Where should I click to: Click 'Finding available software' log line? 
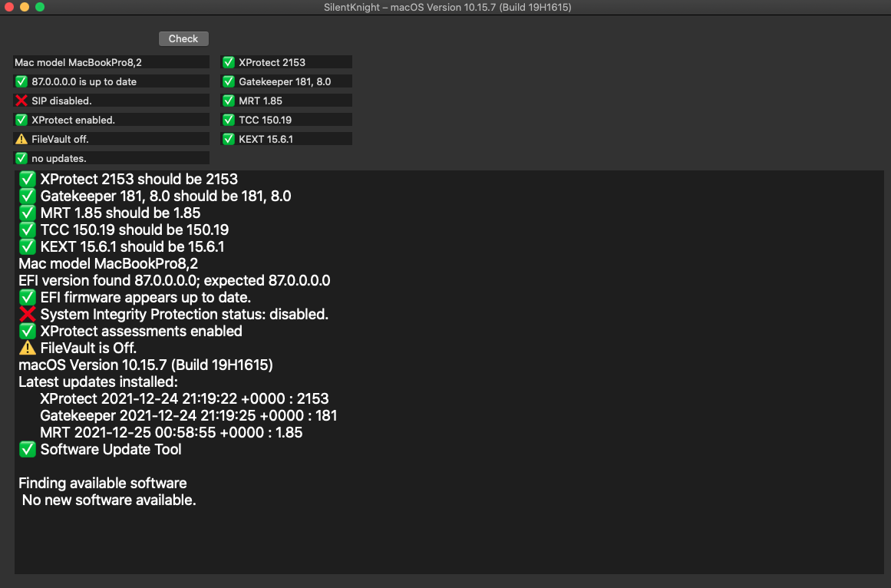[x=103, y=483]
